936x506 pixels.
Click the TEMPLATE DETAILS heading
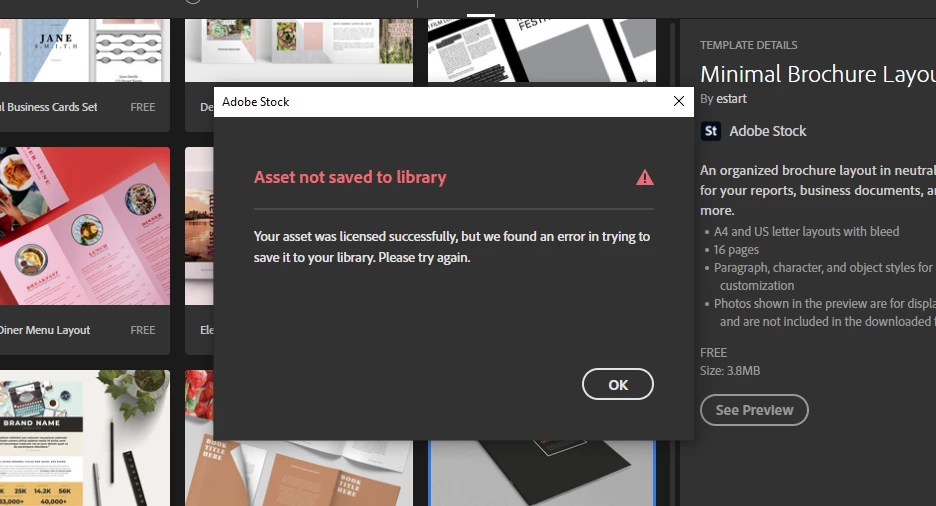pos(749,45)
